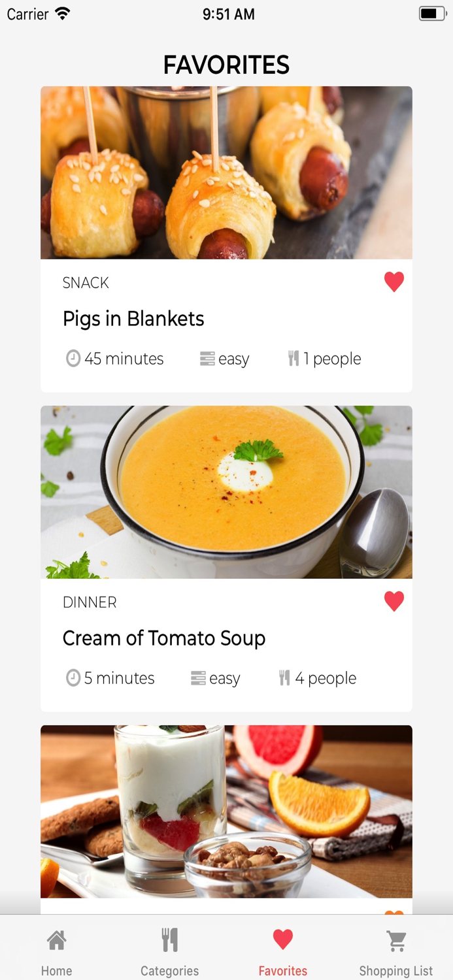Open the Shopping List tab
Viewport: 453px width, 980px height.
[396, 951]
